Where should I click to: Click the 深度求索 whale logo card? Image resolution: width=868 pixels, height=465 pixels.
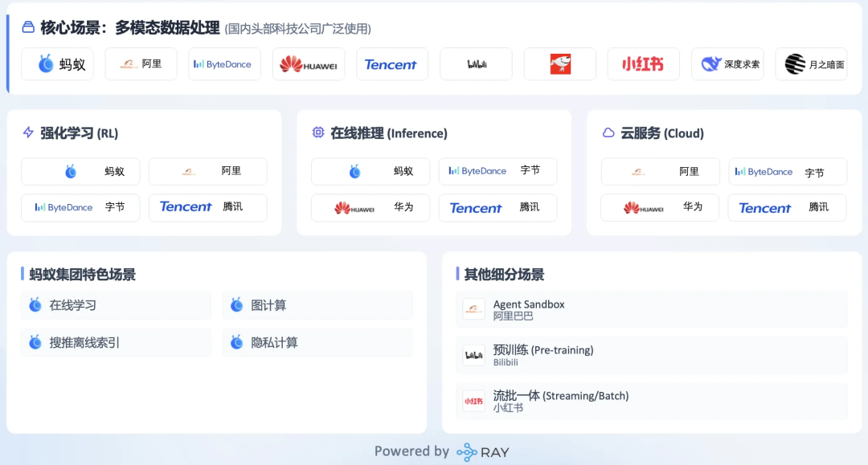727,64
